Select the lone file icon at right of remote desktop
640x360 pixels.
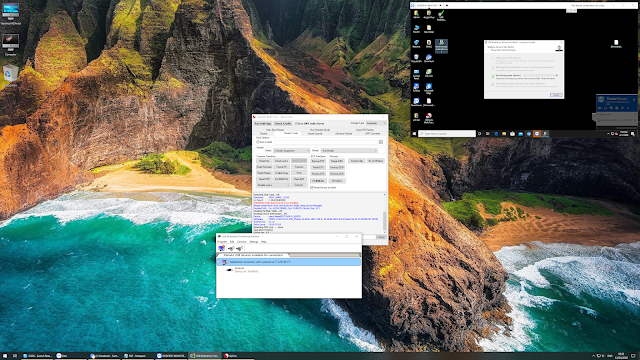616,44
